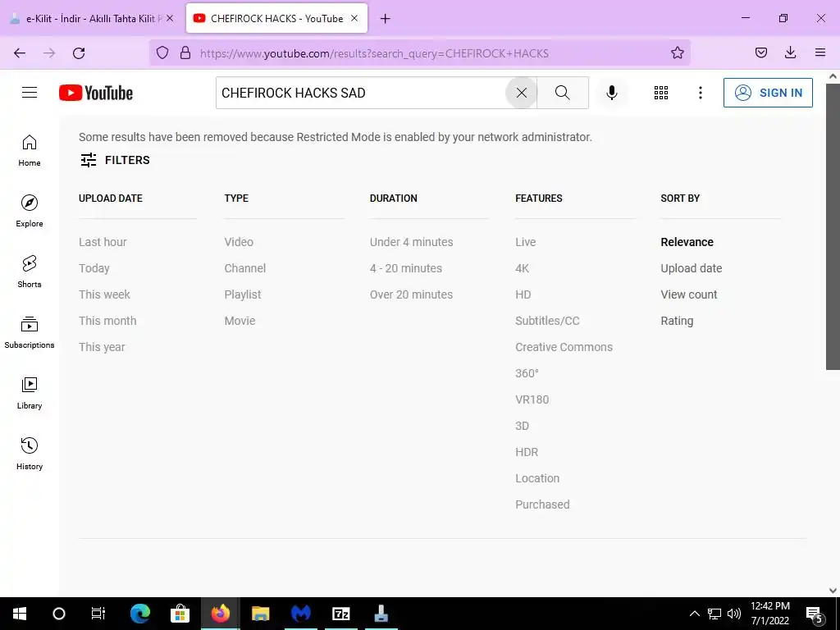Click the magnifier search button
The width and height of the screenshot is (840, 630).
[563, 93]
